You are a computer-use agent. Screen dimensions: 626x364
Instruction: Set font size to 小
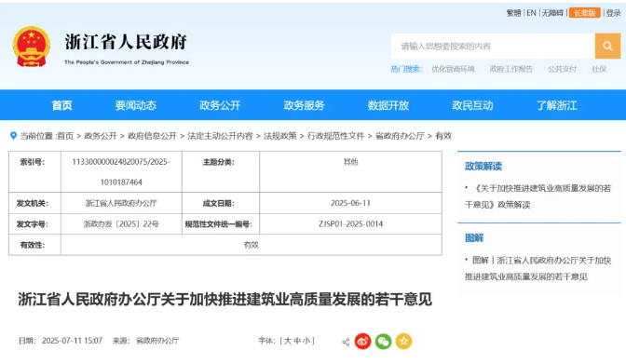306,341
